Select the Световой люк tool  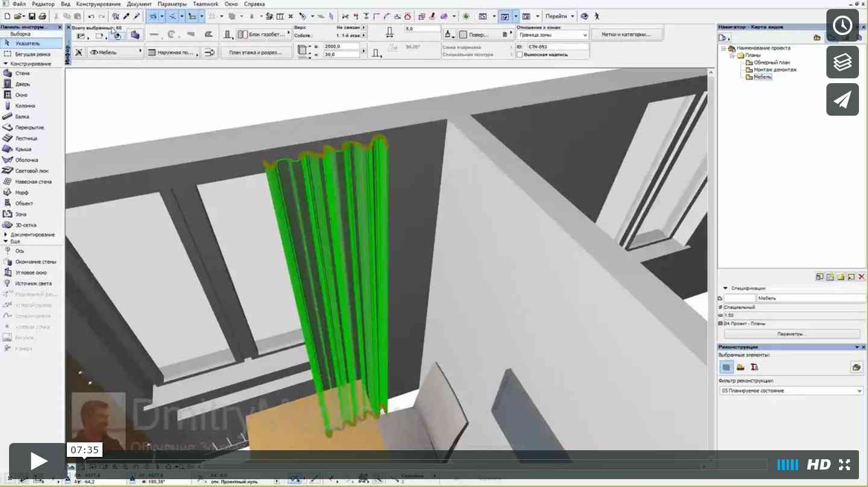tap(31, 171)
